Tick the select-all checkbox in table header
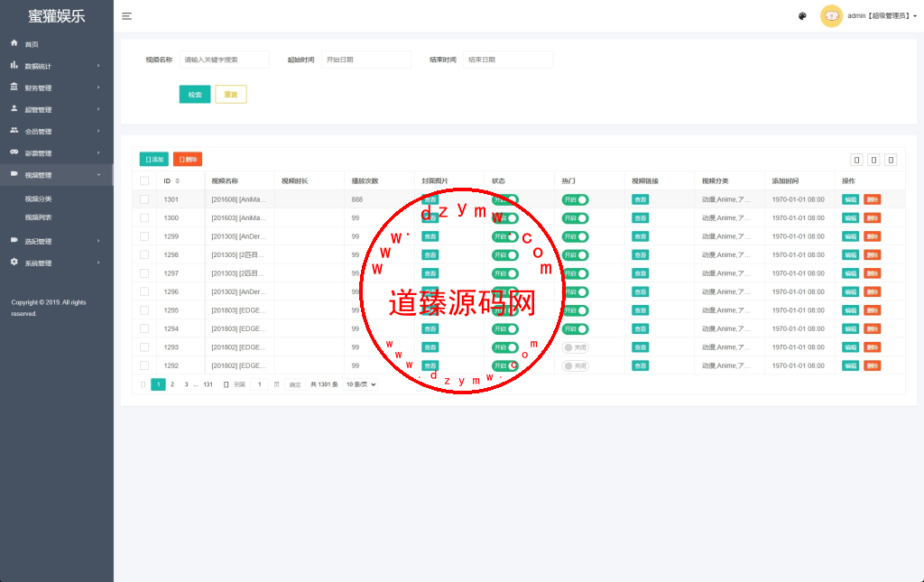Viewport: 924px width, 582px height. pyautogui.click(x=144, y=180)
